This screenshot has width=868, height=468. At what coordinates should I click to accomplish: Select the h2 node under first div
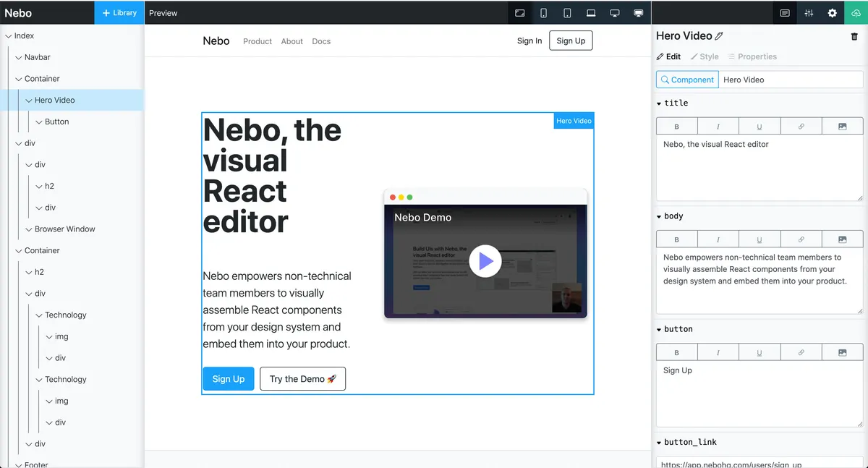coord(49,186)
